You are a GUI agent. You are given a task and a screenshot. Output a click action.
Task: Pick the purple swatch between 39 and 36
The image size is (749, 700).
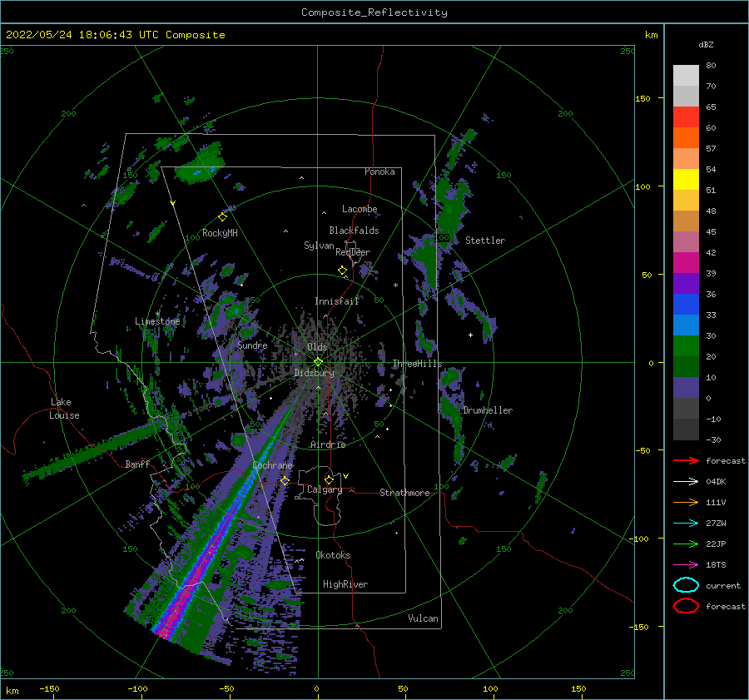coord(686,283)
